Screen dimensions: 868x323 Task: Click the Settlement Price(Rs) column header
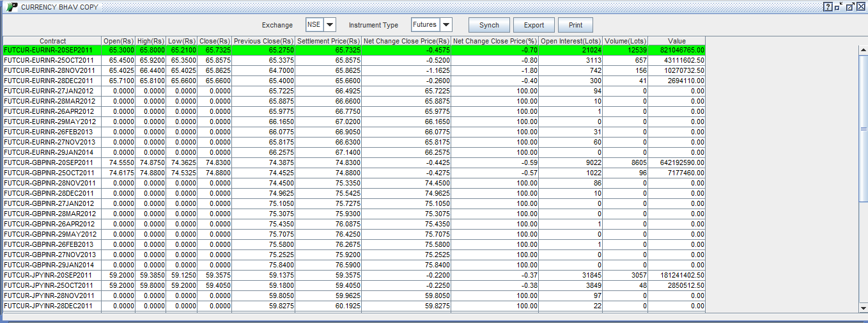329,41
